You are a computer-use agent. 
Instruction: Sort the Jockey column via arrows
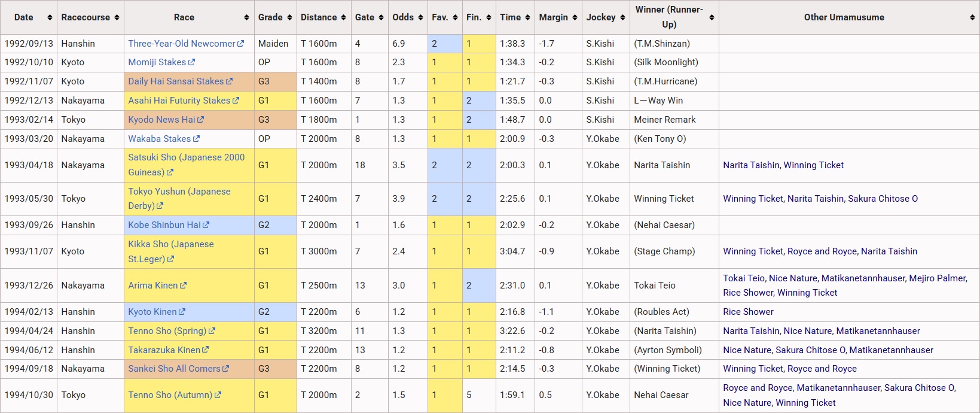coord(622,17)
